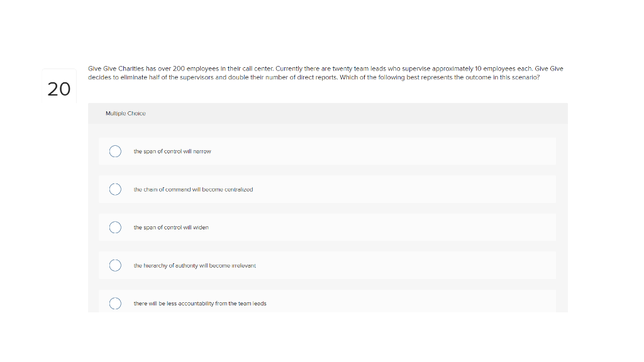Image resolution: width=644 pixels, height=362 pixels.
Task: Click the question number 20 label
Action: pyautogui.click(x=58, y=89)
